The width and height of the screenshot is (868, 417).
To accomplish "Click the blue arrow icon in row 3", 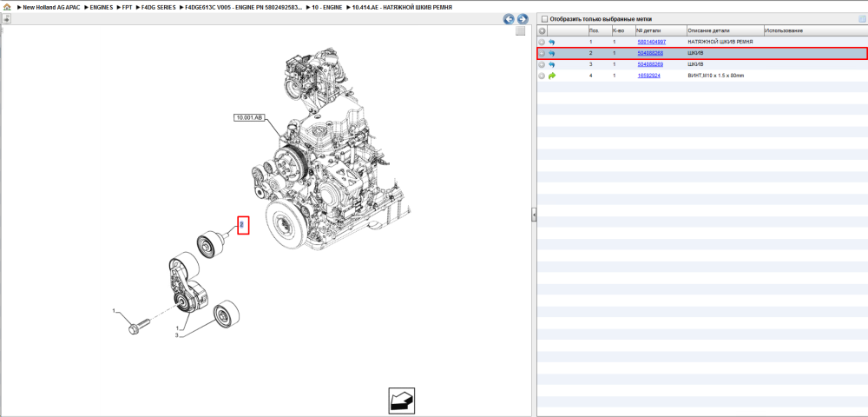I will (551, 64).
